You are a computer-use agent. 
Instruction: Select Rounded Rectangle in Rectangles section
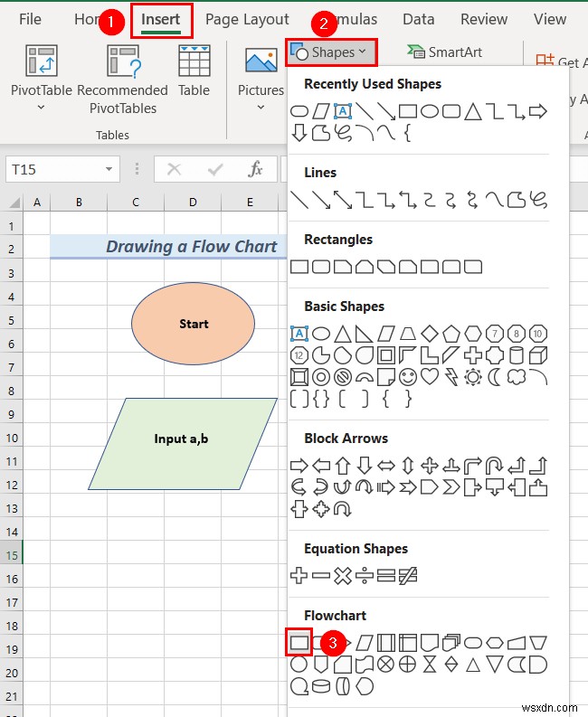pyautogui.click(x=321, y=267)
